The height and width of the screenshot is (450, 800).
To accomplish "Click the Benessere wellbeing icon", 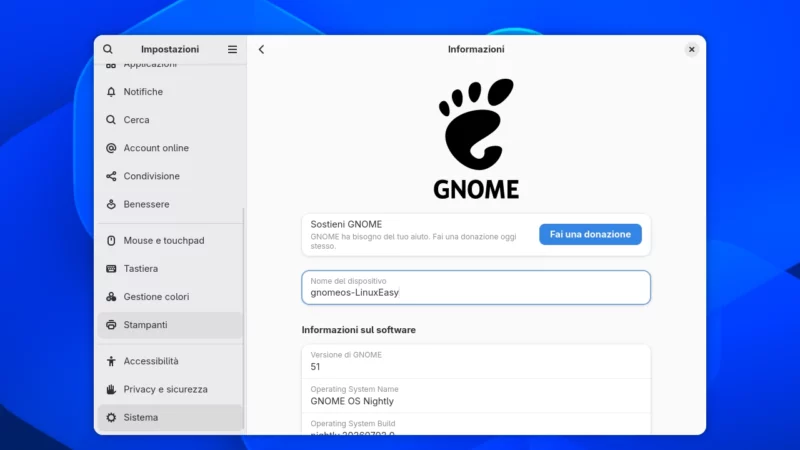I will 111,204.
